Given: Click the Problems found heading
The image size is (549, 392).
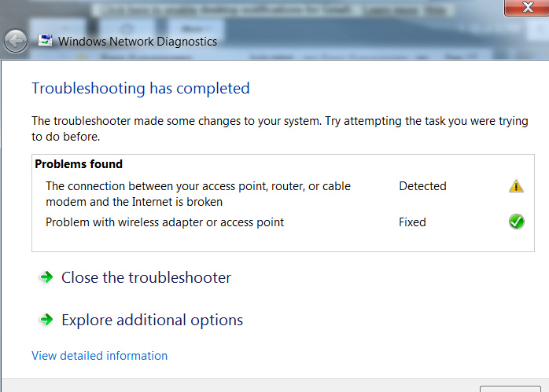Looking at the screenshot, I should [x=79, y=164].
